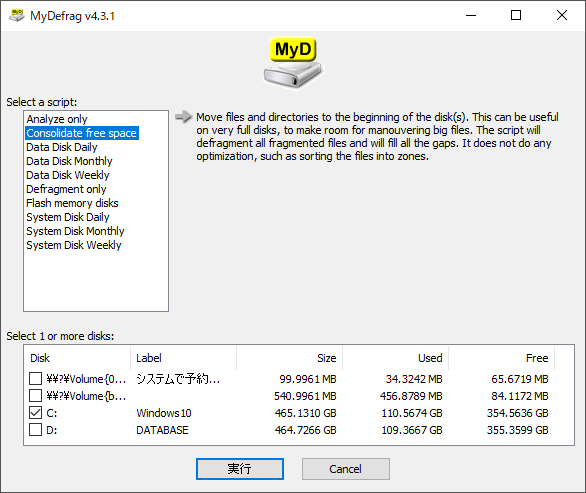Click the MyD hard drive logo
Viewport: 586px width, 493px height.
click(x=293, y=63)
